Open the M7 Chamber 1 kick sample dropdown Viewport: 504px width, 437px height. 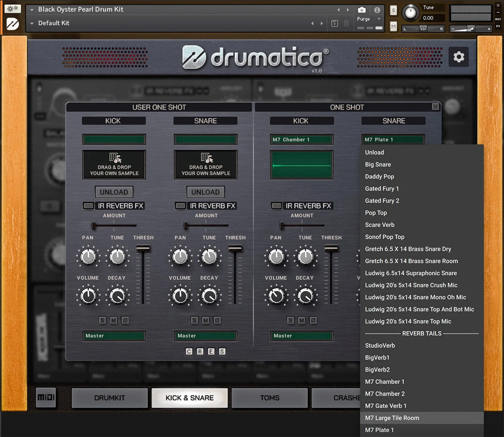click(x=302, y=139)
